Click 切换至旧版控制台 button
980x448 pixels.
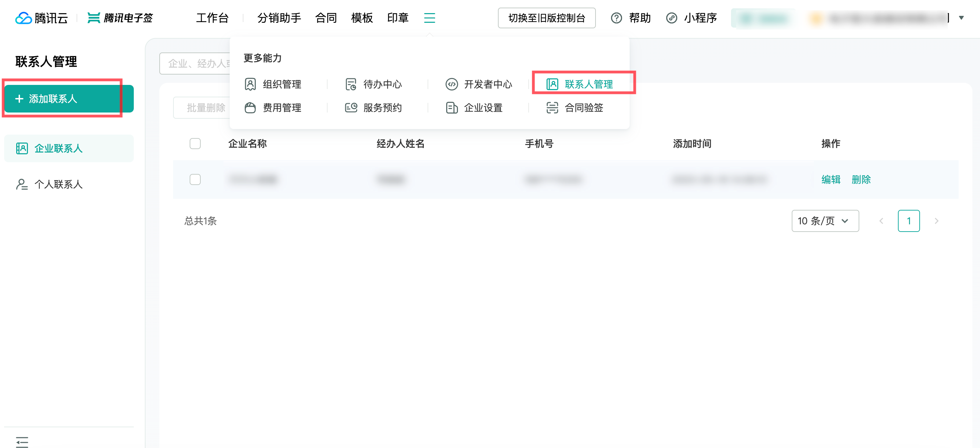(x=546, y=18)
